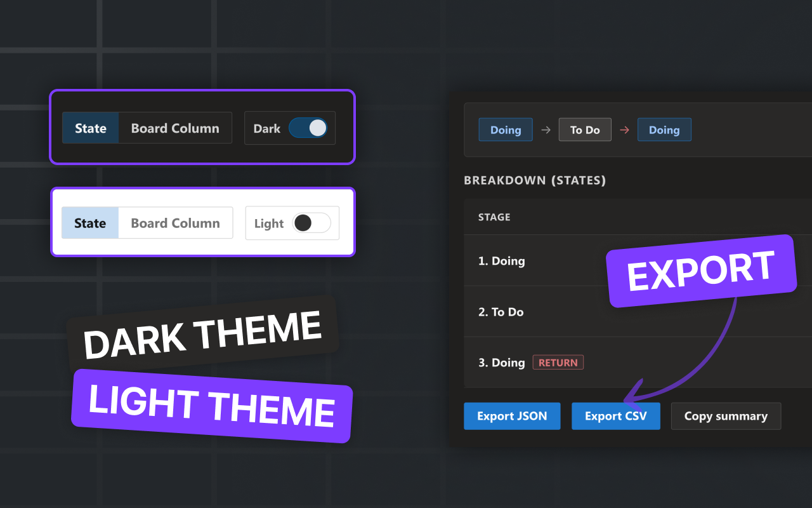Click the Copy summary button
This screenshot has width=812, height=508.
tap(726, 416)
